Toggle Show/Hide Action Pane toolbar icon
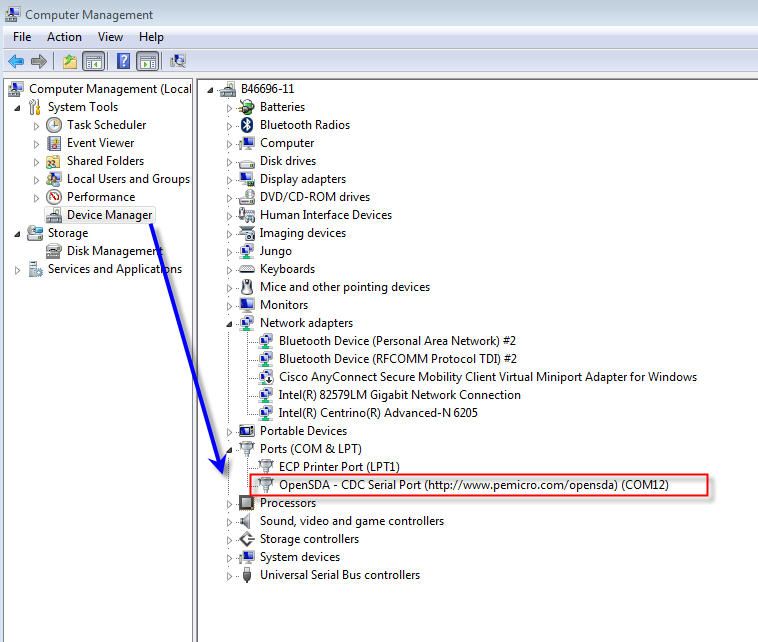 [x=148, y=61]
